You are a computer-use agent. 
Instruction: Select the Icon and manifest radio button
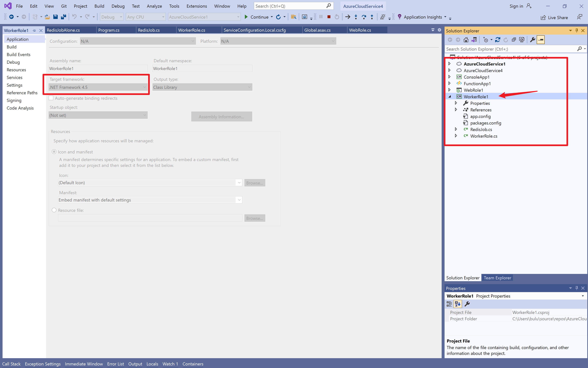54,152
